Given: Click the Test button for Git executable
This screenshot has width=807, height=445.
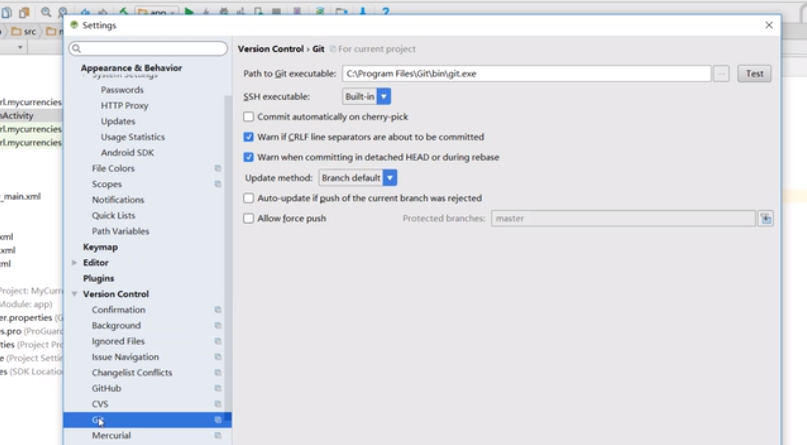Looking at the screenshot, I should point(754,74).
